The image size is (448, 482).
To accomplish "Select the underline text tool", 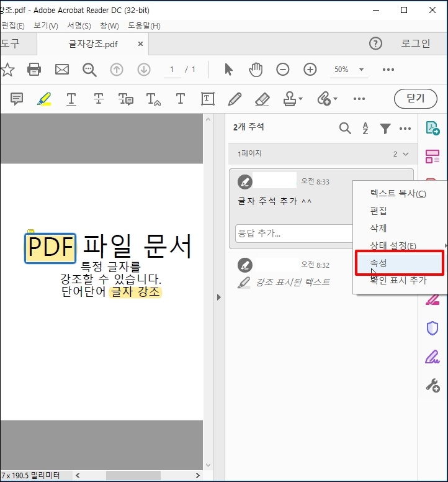I will [71, 99].
